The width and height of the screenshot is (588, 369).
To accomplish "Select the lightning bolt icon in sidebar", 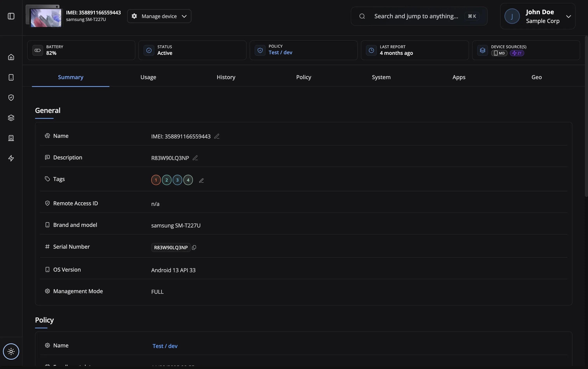I will pos(11,158).
